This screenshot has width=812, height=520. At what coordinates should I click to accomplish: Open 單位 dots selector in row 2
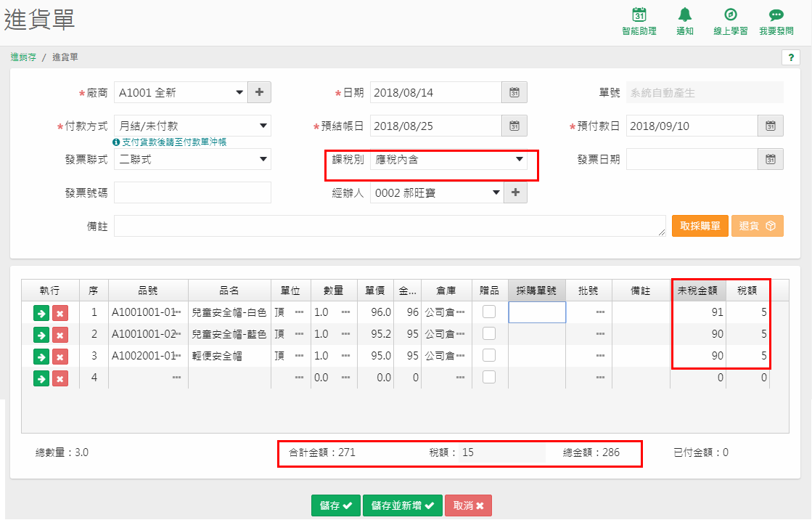299,334
